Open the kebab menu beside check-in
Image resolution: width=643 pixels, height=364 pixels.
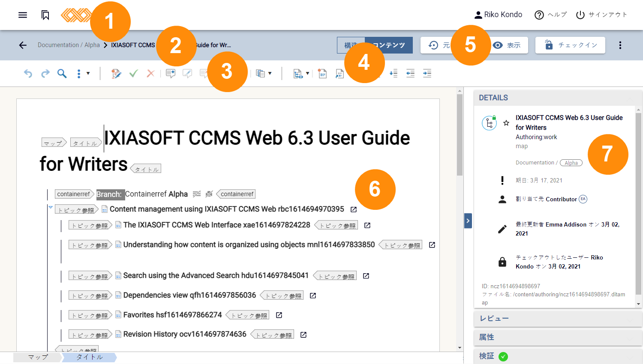(x=620, y=45)
